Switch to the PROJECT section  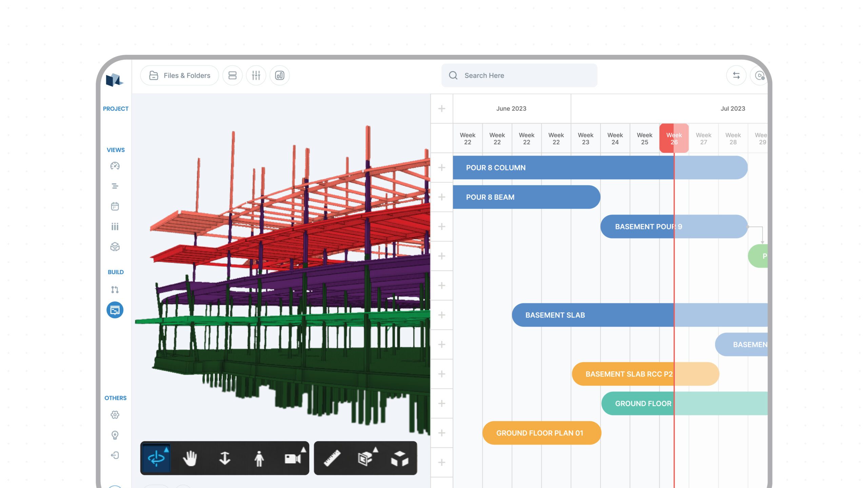116,109
